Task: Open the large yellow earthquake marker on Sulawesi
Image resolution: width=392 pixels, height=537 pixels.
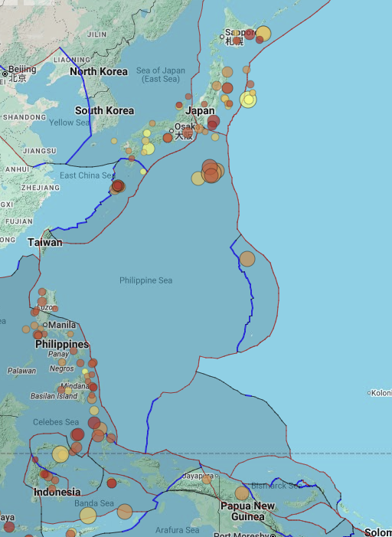Action: [x=60, y=454]
